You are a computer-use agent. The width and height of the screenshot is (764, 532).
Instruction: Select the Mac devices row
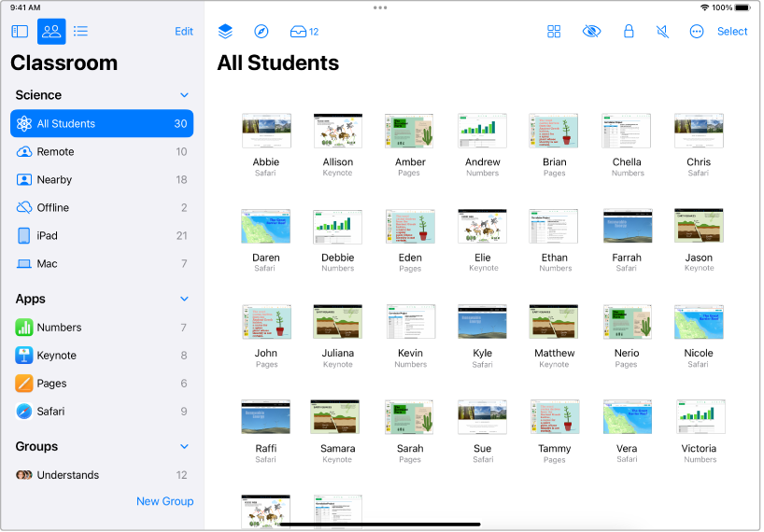(x=102, y=264)
